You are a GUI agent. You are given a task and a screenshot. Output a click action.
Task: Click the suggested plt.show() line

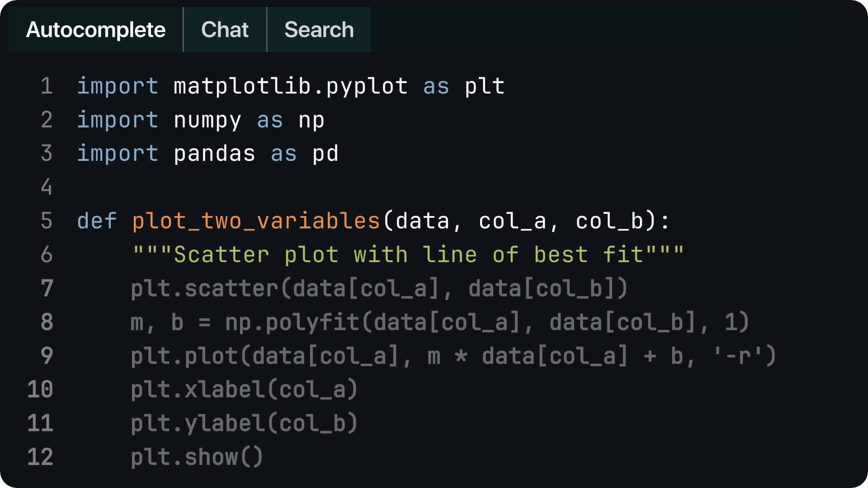pyautogui.click(x=197, y=457)
